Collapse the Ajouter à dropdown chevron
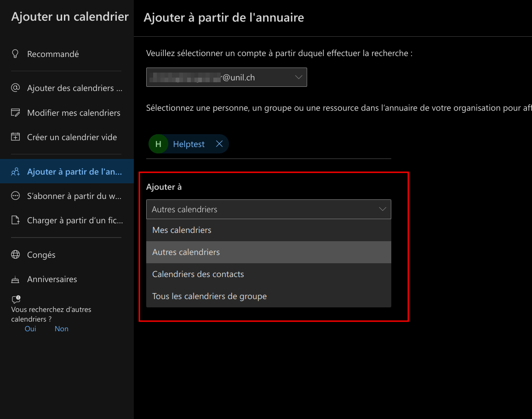Screen dimensions: 532x419 [382, 209]
